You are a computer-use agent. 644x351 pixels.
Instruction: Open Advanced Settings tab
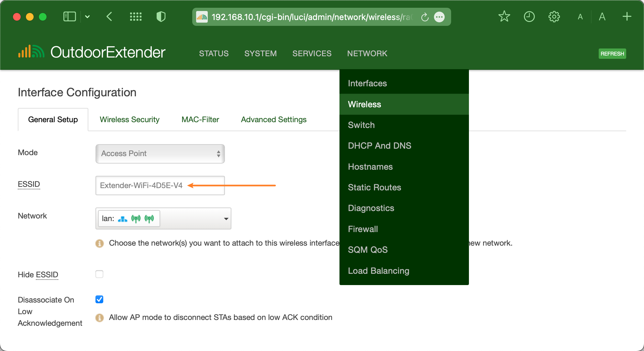tap(273, 120)
